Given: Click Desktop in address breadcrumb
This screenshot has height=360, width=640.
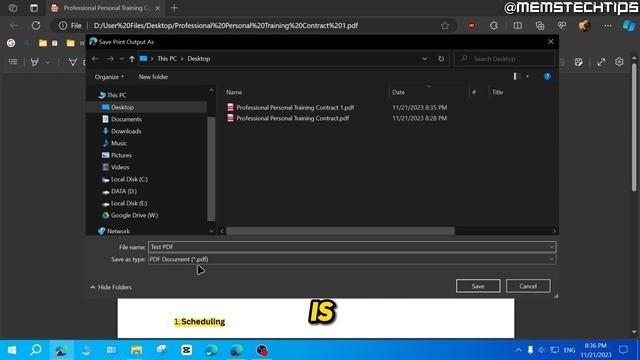Looking at the screenshot, I should click(x=199, y=59).
